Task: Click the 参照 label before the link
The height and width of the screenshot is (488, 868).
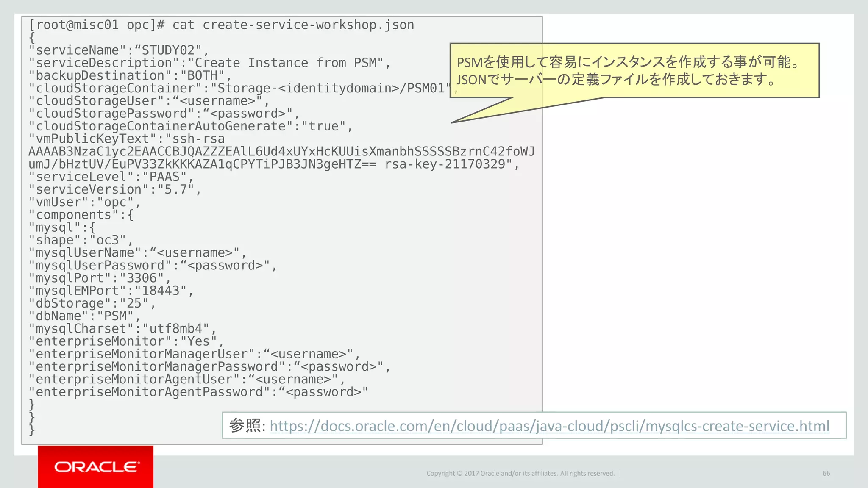Action: point(248,425)
